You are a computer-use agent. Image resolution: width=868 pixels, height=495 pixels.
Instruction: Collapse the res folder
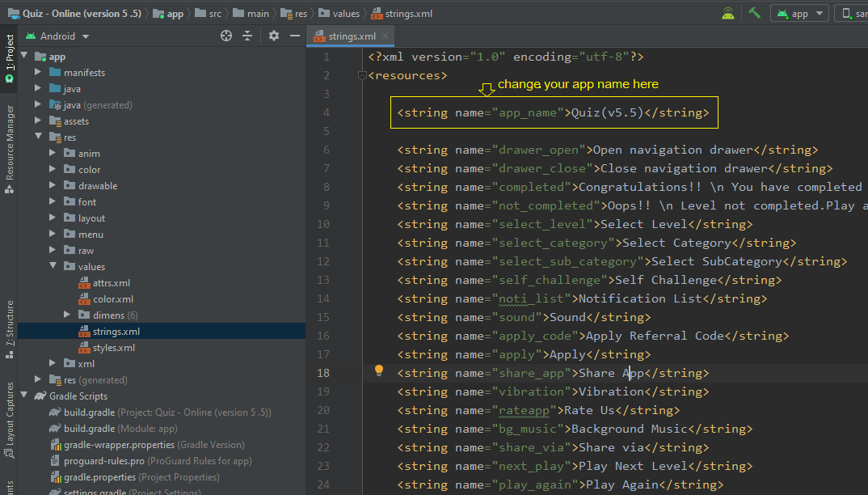point(38,137)
